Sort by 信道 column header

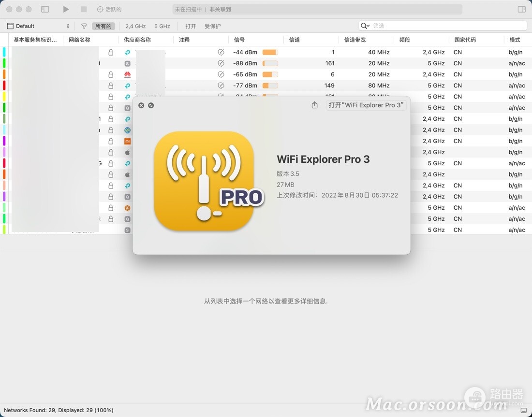295,40
